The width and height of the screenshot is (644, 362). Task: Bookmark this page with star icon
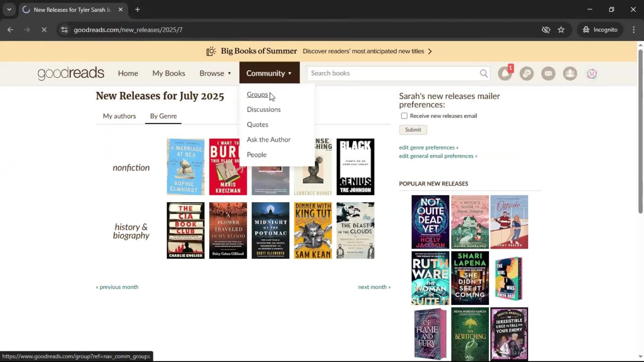coord(561,30)
